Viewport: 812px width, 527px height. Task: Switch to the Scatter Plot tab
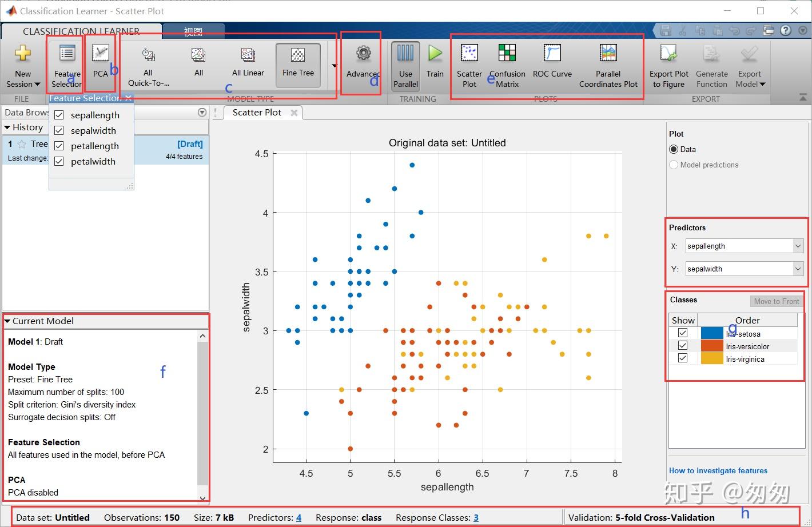[257, 112]
